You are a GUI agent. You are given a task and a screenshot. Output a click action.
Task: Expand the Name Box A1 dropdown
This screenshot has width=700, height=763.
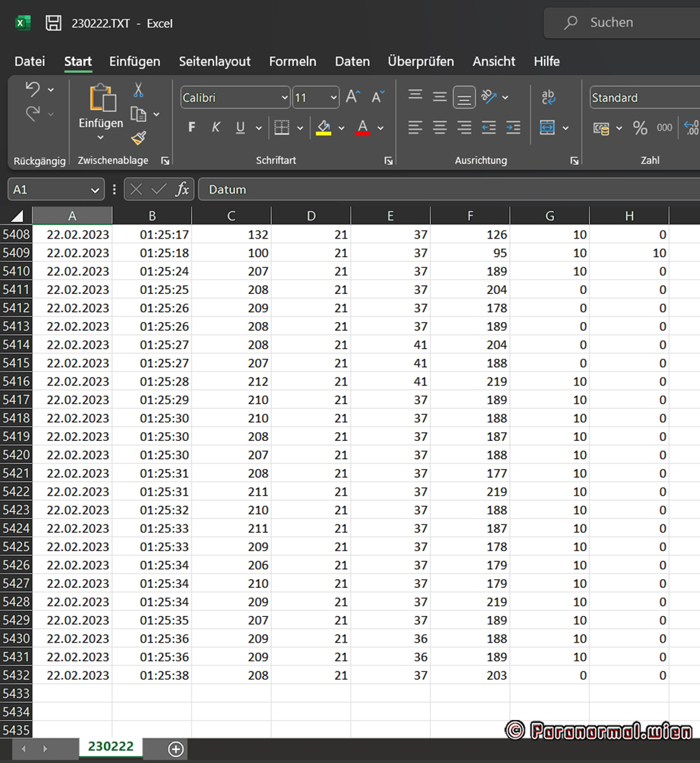click(x=94, y=190)
